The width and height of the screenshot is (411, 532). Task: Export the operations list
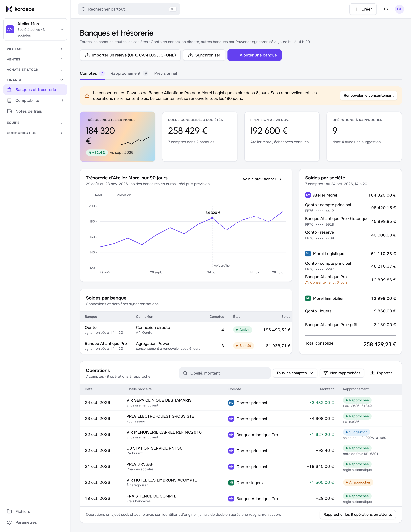click(x=381, y=373)
